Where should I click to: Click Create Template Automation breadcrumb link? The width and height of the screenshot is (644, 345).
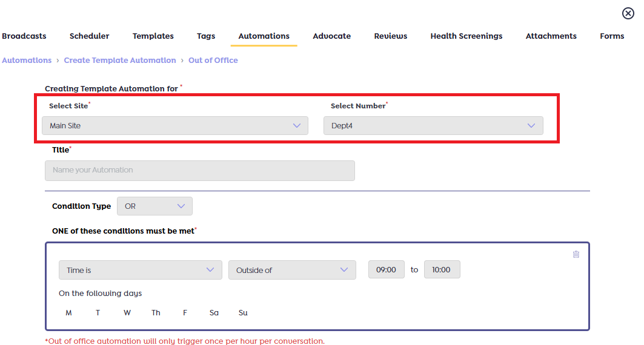(119, 61)
